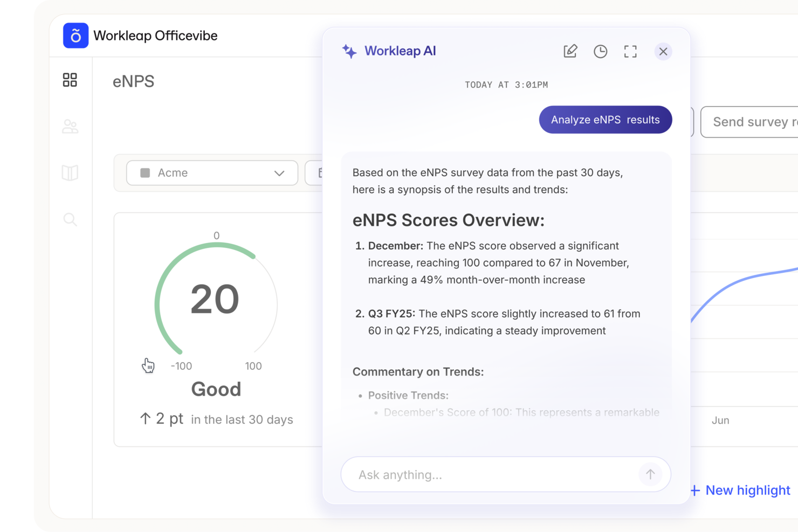Start a new chat with the compose icon

[570, 51]
